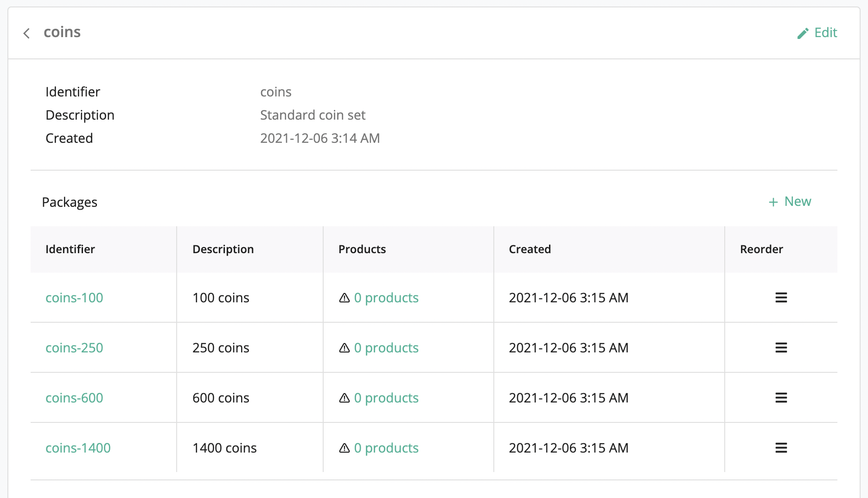868x498 pixels.
Task: Click the reorder handle for coins-250
Action: click(x=781, y=348)
